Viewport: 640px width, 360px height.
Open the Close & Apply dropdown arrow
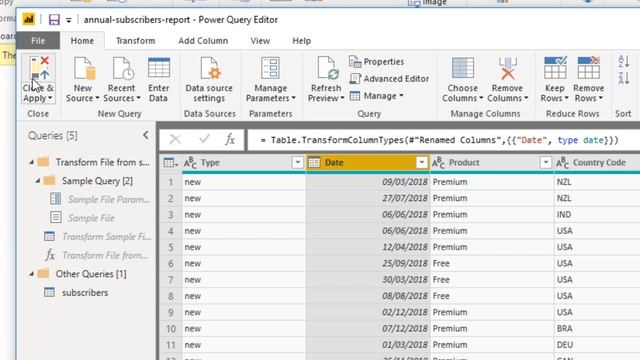pyautogui.click(x=50, y=98)
